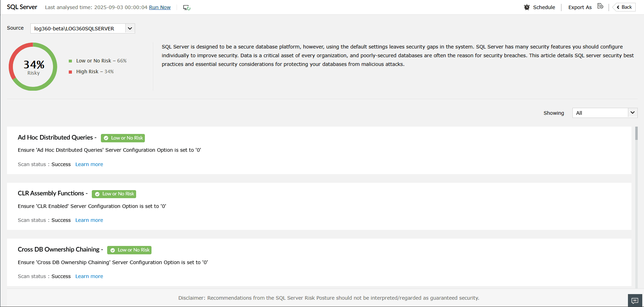This screenshot has width=644, height=307.
Task: Click the Schedule alarm clock icon
Action: point(527,7)
